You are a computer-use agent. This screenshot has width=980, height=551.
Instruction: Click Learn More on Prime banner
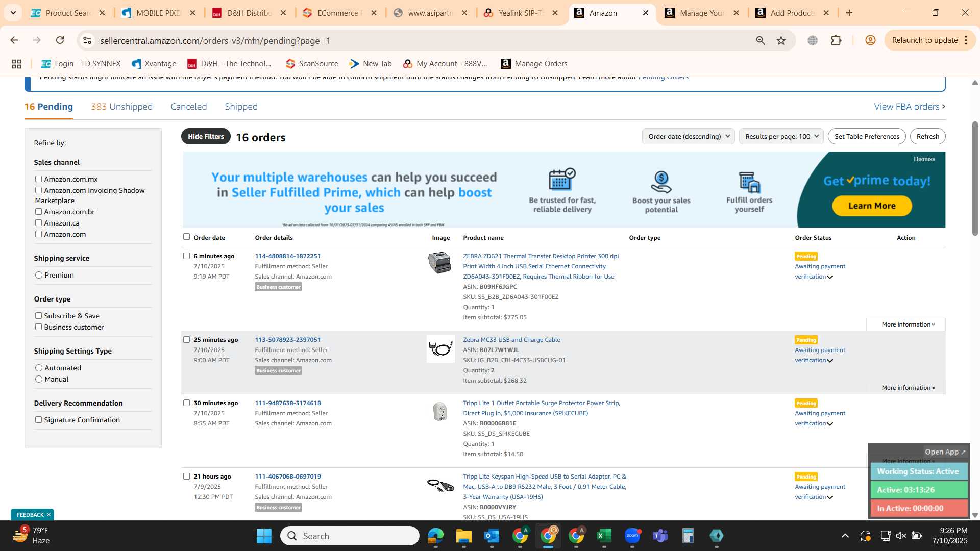coord(872,206)
